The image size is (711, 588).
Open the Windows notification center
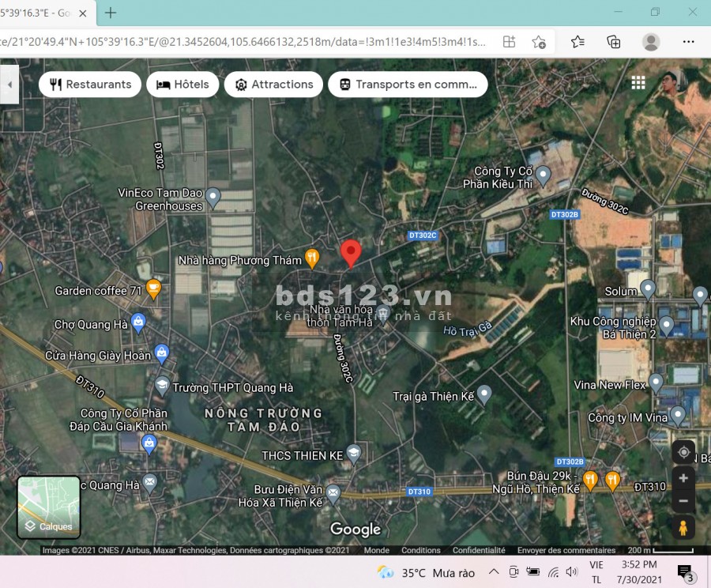coord(685,572)
